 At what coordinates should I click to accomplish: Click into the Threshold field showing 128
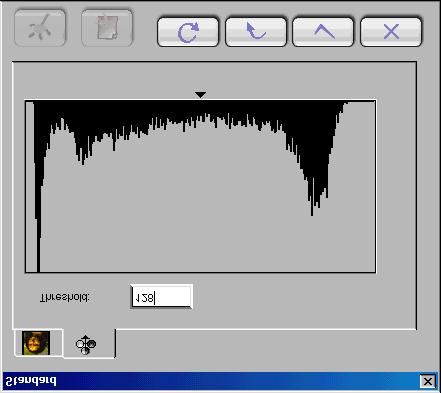(162, 297)
